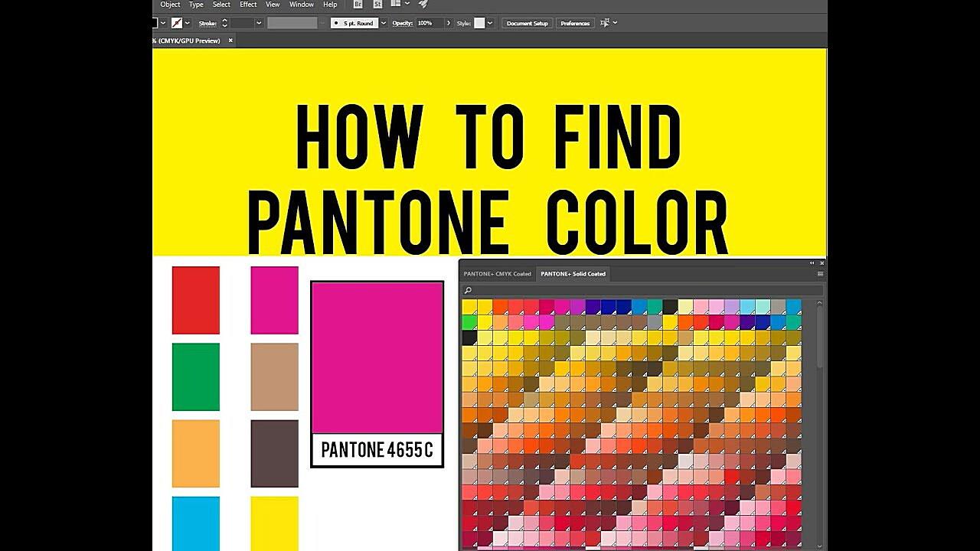Open the stroke weight dropdown
Screen dimensions: 980x551
tap(259, 23)
